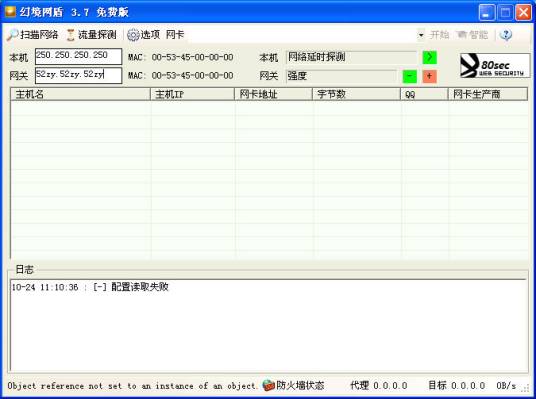Screen dimensions: 536x399
Task: Click the 代理 0.0.0.0 status entry
Action: 379,386
